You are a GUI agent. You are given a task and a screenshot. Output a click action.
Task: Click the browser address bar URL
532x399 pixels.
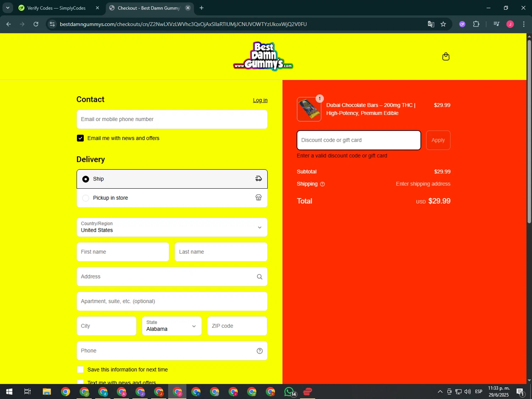coord(183,24)
